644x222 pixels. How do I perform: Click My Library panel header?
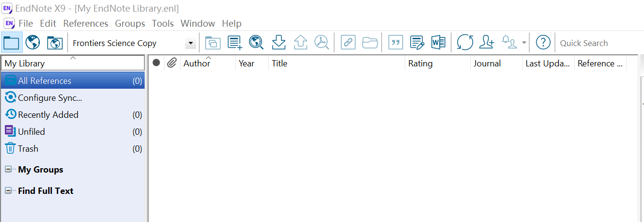pyautogui.click(x=73, y=63)
